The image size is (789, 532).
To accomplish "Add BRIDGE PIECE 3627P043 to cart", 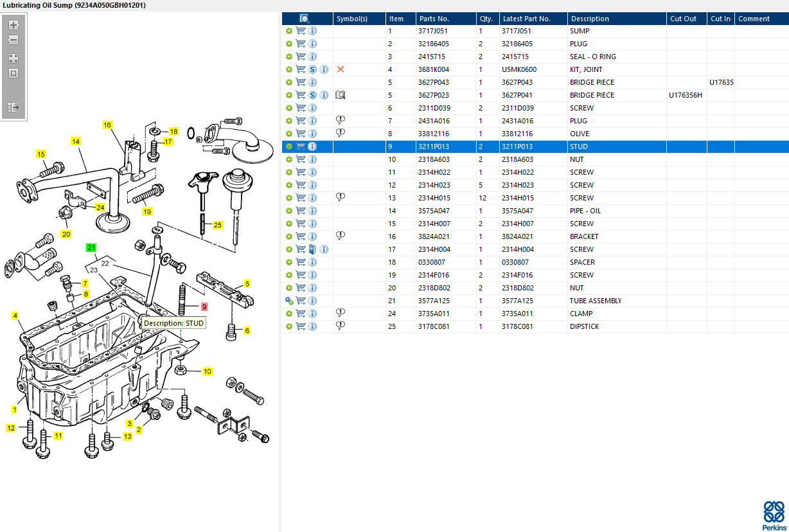I will [301, 82].
